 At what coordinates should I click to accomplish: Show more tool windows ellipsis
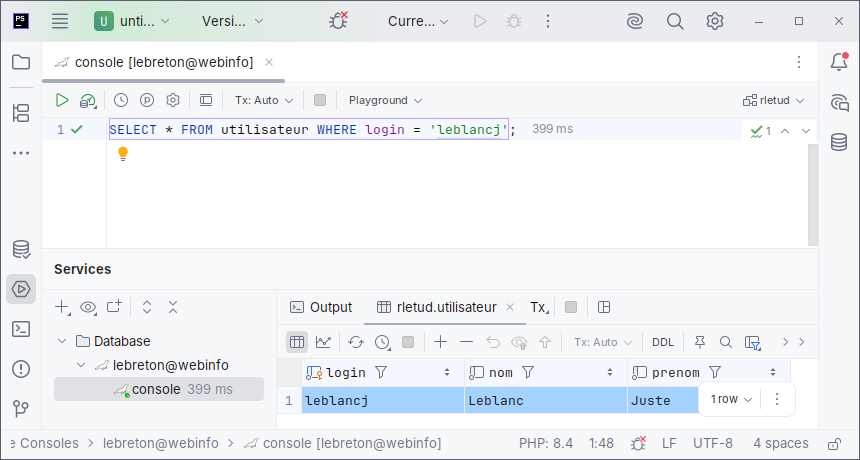[21, 153]
